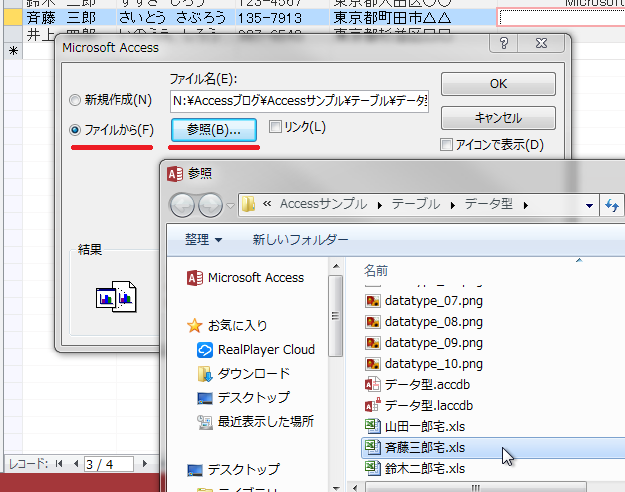
Task: Select 山田一郎宅.xls file
Action: (x=425, y=427)
